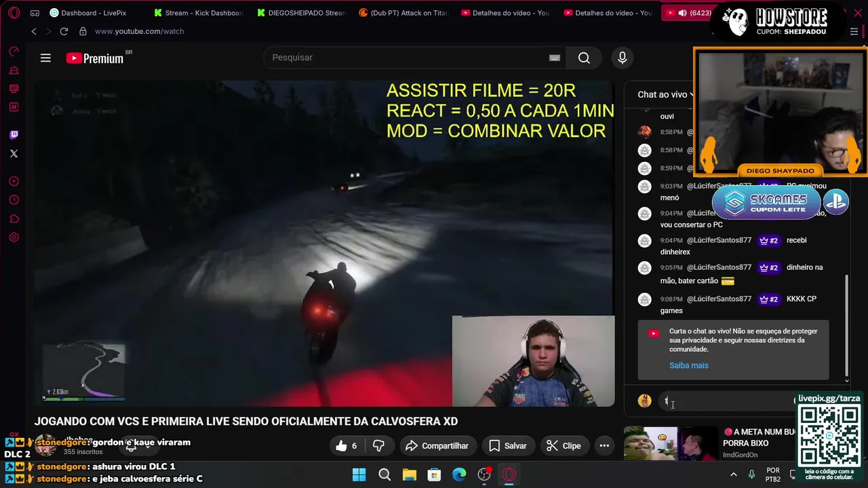868x488 pixels.
Task: Open Microsoft Edge from the taskbar
Action: [x=459, y=474]
